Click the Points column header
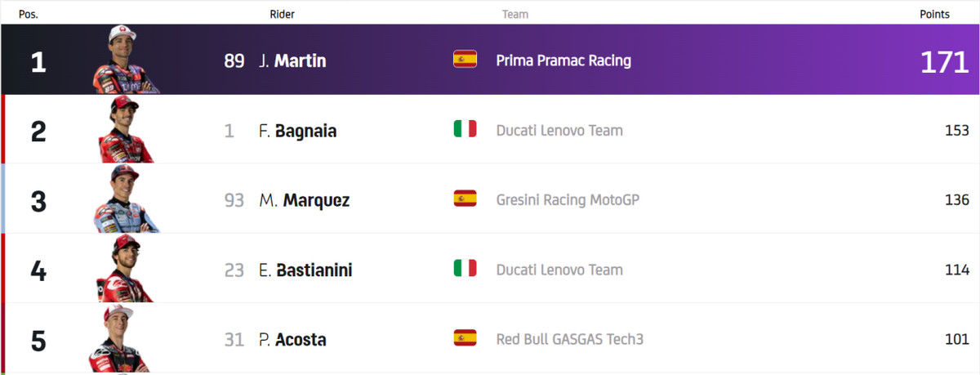The width and height of the screenshot is (980, 375). [x=934, y=14]
